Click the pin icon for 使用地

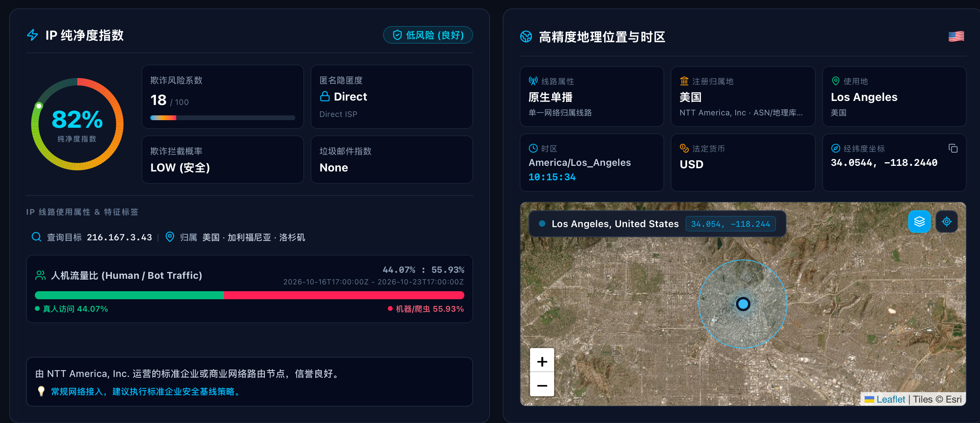point(835,81)
